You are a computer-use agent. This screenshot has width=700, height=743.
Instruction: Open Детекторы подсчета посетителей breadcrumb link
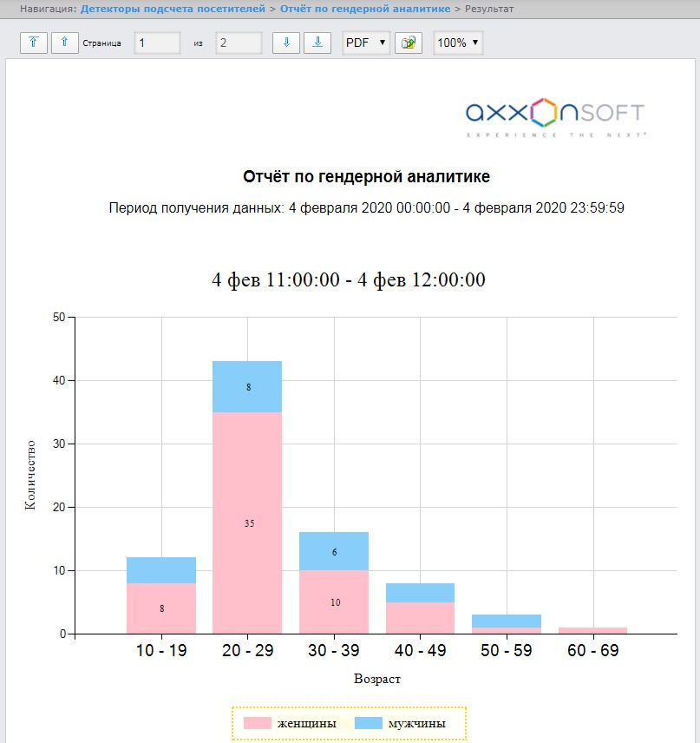pyautogui.click(x=173, y=9)
